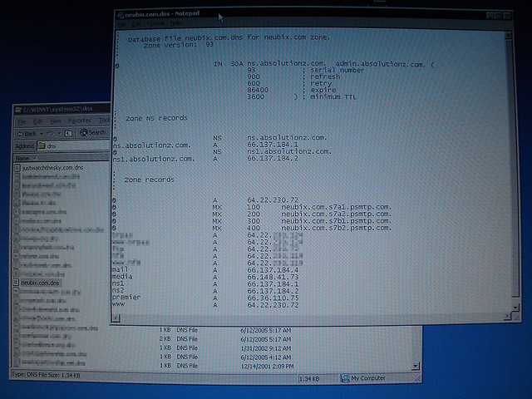Click the 'minimum TTL' comment

click(333, 96)
